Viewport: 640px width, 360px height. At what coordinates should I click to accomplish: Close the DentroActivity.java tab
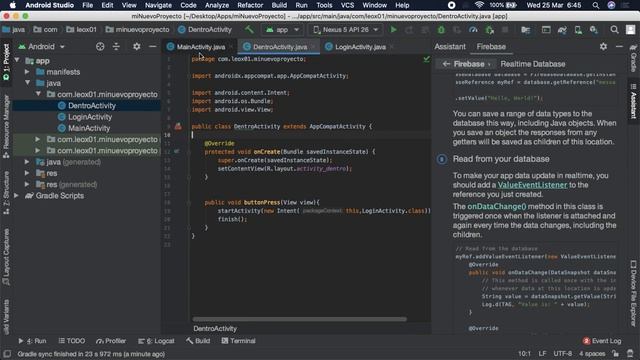coord(313,47)
